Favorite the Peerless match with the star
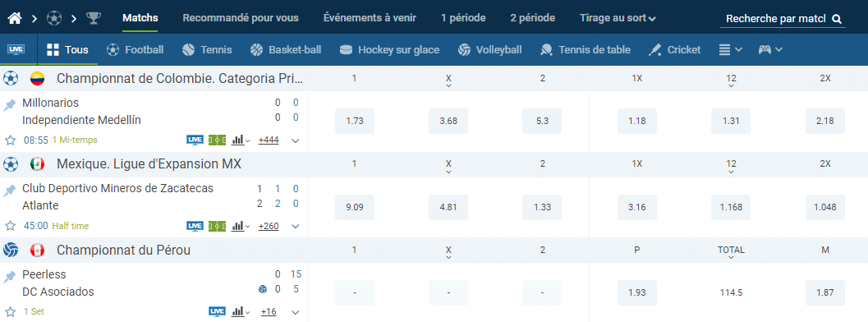This screenshot has height=322, width=868. 10,311
